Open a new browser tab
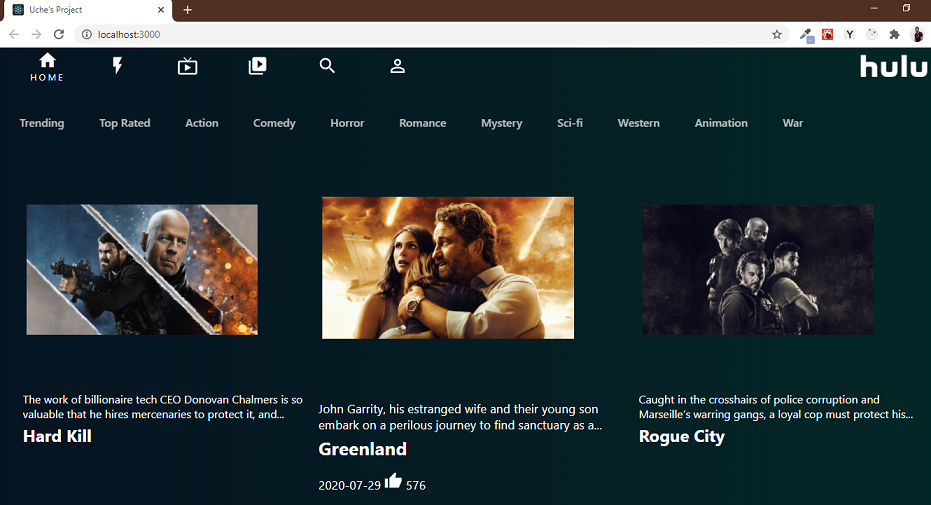931x505 pixels. (188, 9)
